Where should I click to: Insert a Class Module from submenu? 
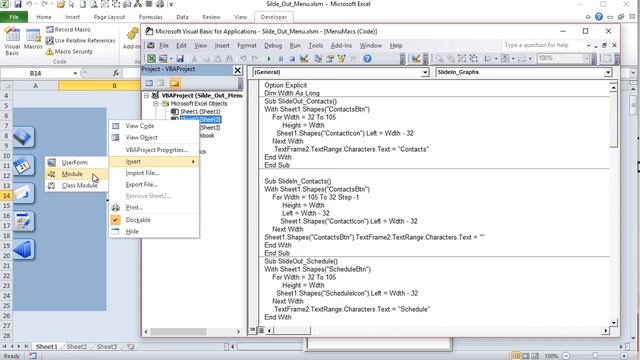tap(77, 185)
